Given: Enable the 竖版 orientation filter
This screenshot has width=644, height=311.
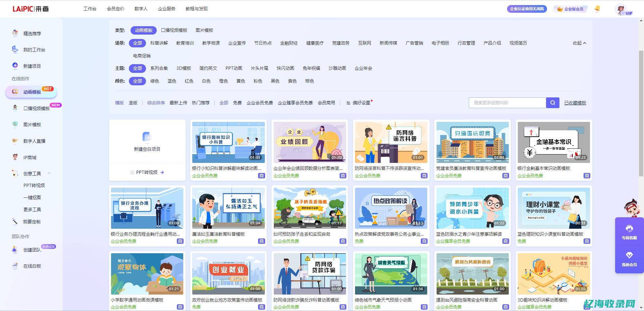Looking at the screenshot, I should tap(133, 103).
